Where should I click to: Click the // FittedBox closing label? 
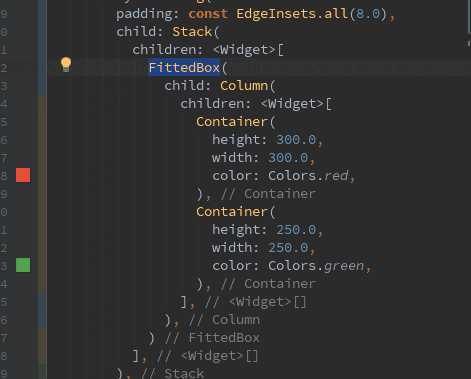(x=212, y=338)
